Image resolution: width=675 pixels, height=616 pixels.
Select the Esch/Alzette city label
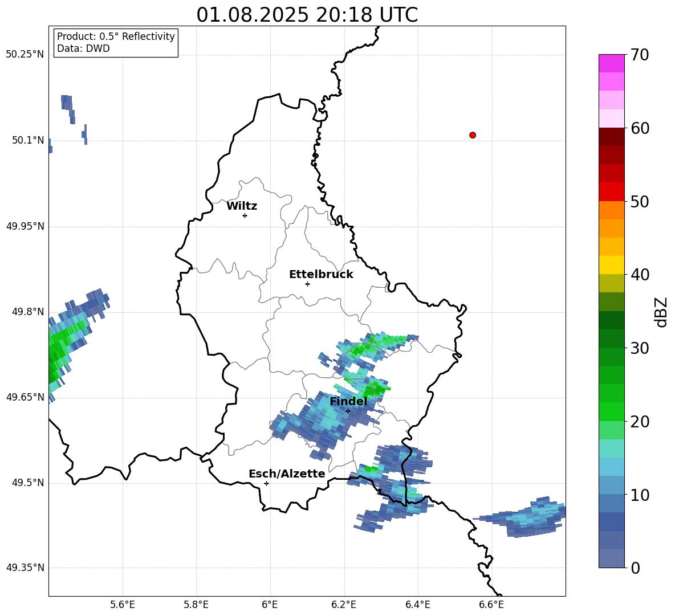287,474
